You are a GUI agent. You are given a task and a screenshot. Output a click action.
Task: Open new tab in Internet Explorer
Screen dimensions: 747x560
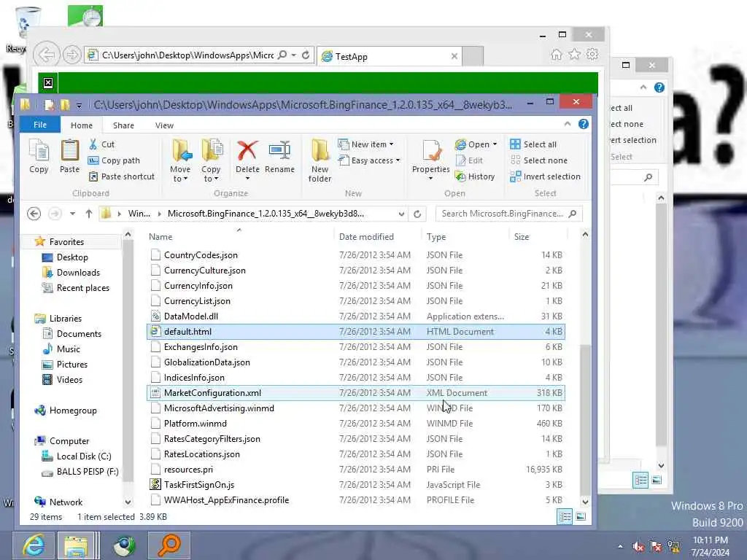(473, 56)
